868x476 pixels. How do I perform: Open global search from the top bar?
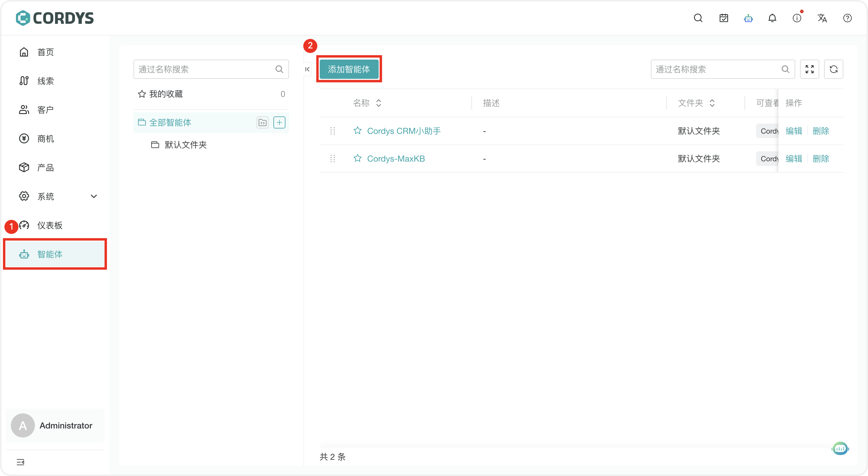(x=698, y=18)
